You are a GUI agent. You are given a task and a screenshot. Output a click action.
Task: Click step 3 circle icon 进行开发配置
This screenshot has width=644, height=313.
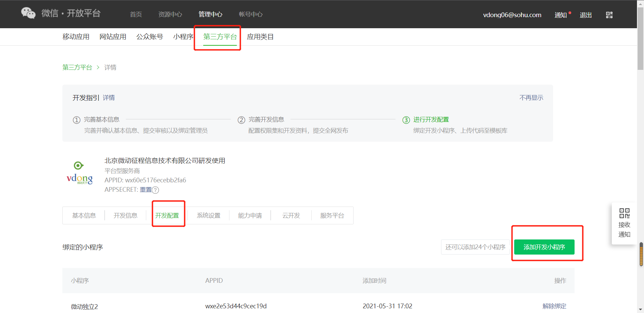406,120
